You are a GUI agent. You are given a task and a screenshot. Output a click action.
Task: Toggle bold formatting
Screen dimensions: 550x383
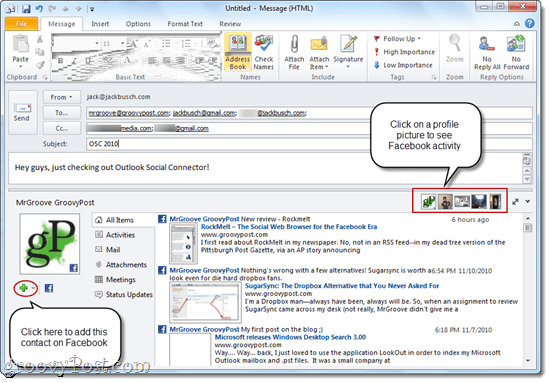[x=60, y=60]
